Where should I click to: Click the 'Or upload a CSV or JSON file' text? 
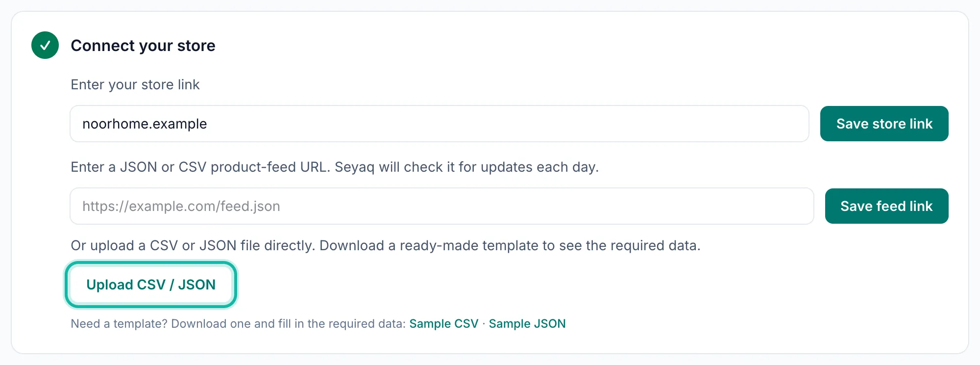click(386, 246)
